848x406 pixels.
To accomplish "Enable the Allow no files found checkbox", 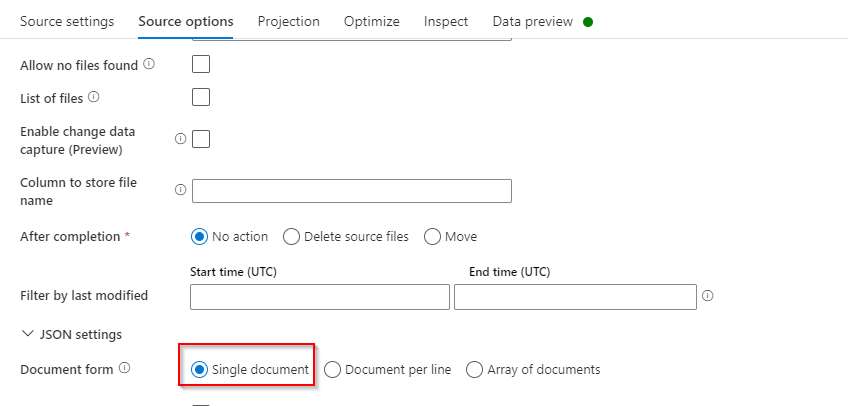I will (x=201, y=64).
